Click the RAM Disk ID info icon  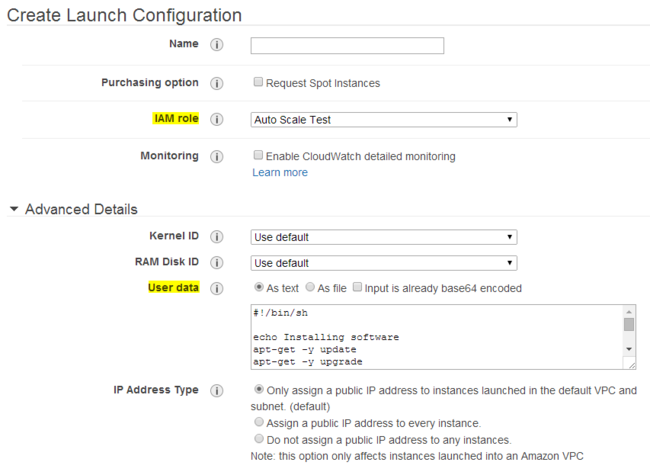[x=217, y=263]
